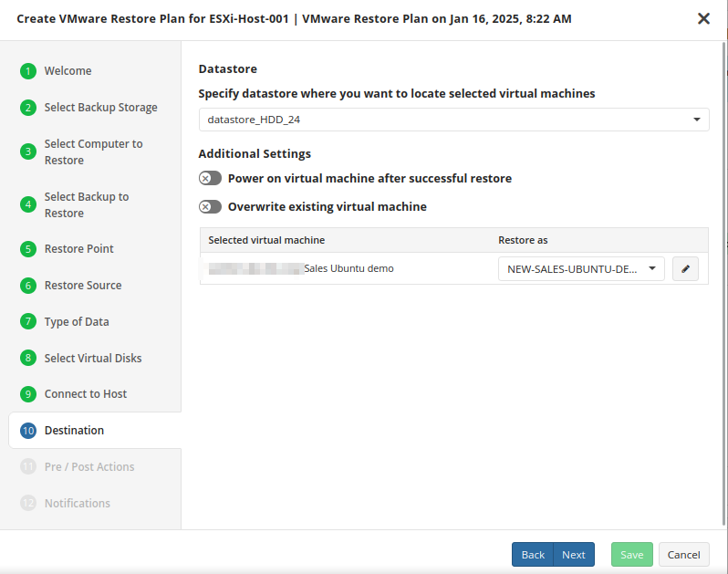The height and width of the screenshot is (574, 728).
Task: Click the step 10 Destination blue icon
Action: (28, 431)
